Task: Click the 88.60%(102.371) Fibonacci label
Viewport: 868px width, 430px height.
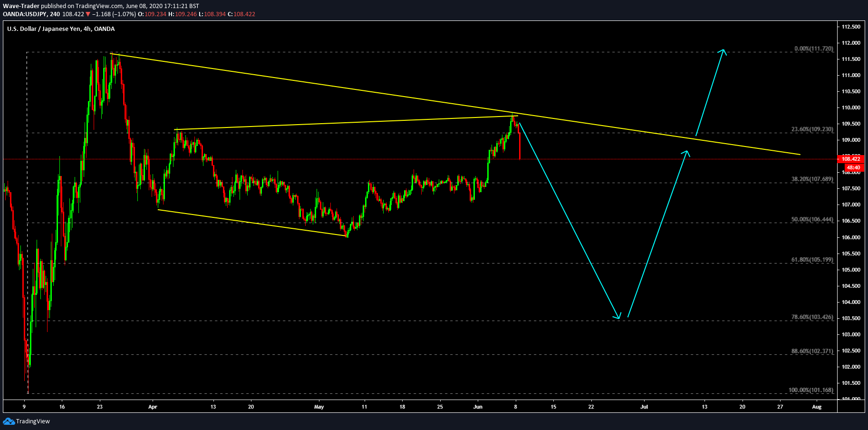Action: (x=812, y=352)
